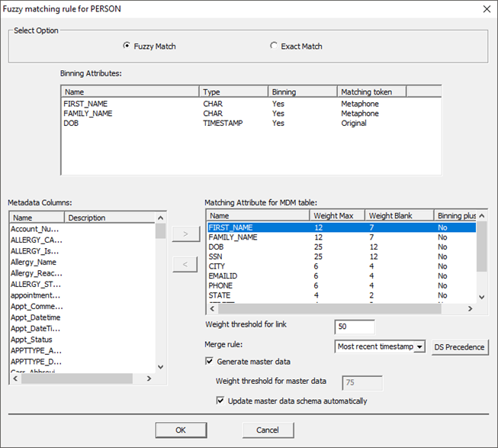Click the add (>) arrow button
This screenshot has height=448, width=498.
tap(186, 234)
